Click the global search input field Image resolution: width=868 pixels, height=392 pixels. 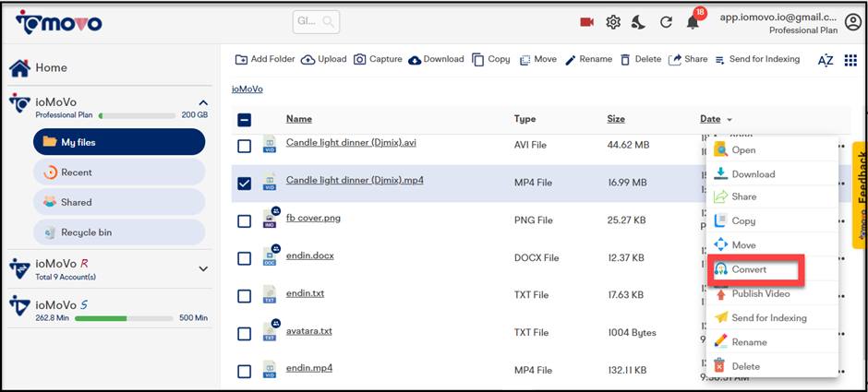[x=316, y=22]
